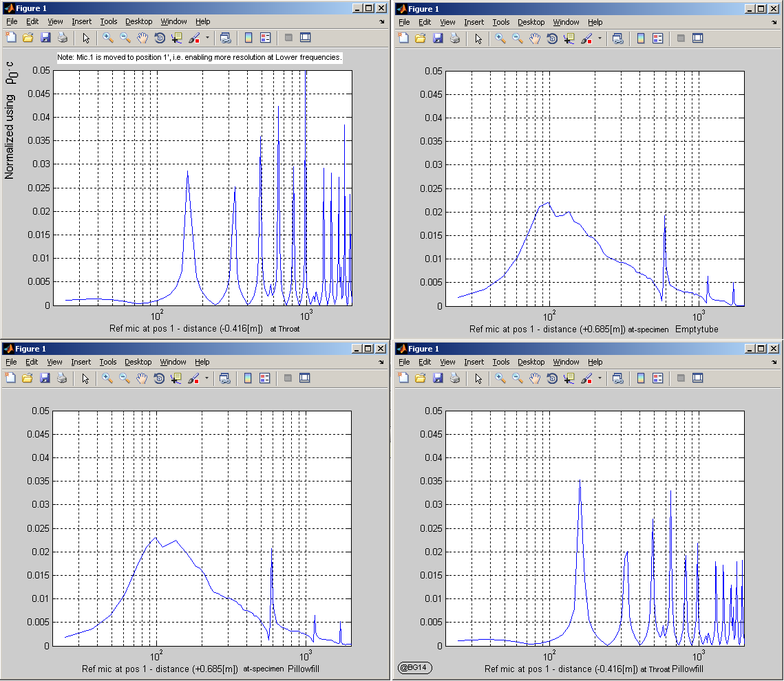Click Show Plot Tools in the 'at Throat Pillowfill' figure
The width and height of the screenshot is (784, 681).
point(697,378)
